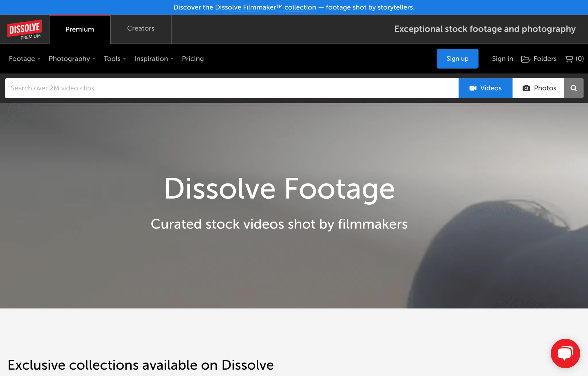This screenshot has height=376, width=588.
Task: Open the Pricing page
Action: (193, 59)
